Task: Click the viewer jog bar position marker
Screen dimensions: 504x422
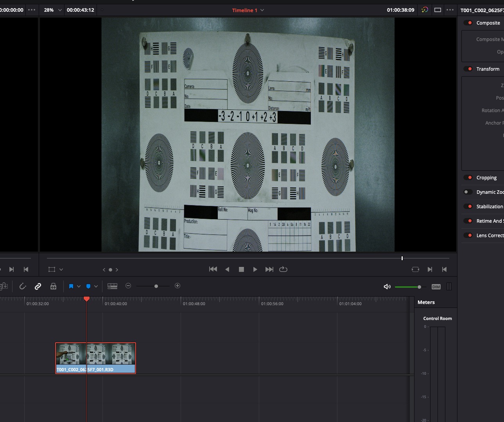Action: click(x=402, y=258)
